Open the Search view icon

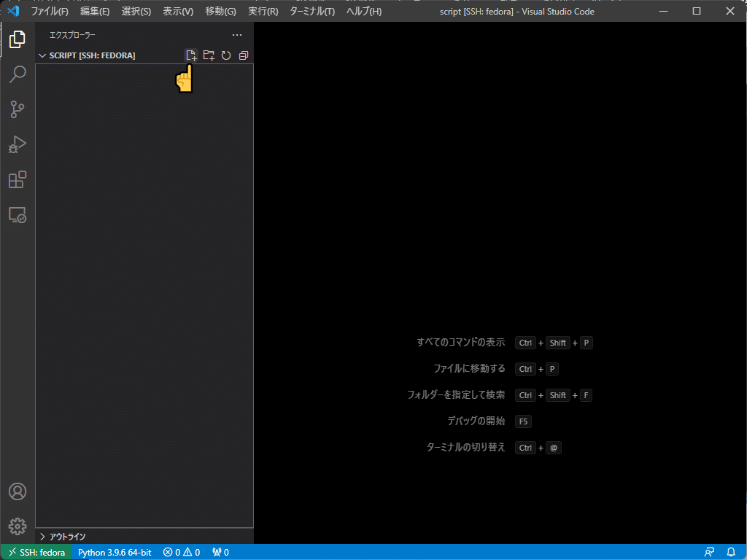[x=18, y=74]
